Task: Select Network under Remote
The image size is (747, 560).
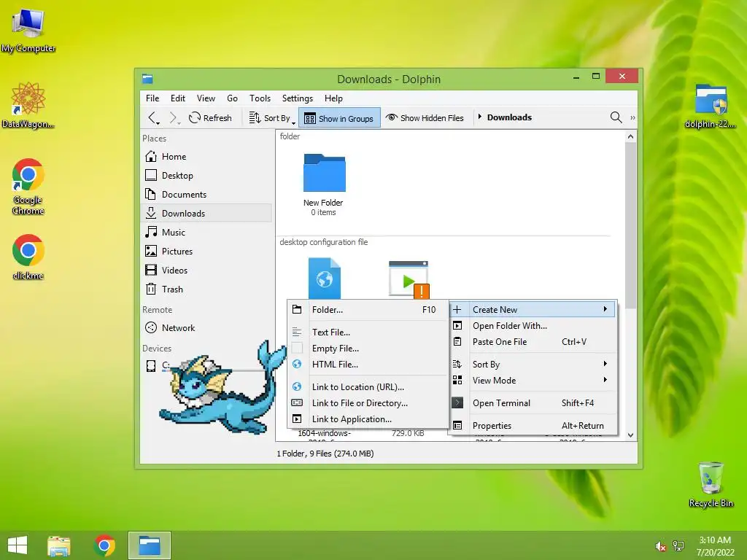Action: point(206,327)
